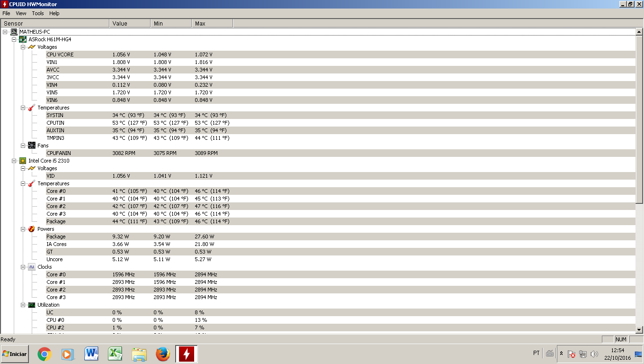Open Microsoft Excel from the taskbar
The width and height of the screenshot is (644, 364).
(115, 354)
